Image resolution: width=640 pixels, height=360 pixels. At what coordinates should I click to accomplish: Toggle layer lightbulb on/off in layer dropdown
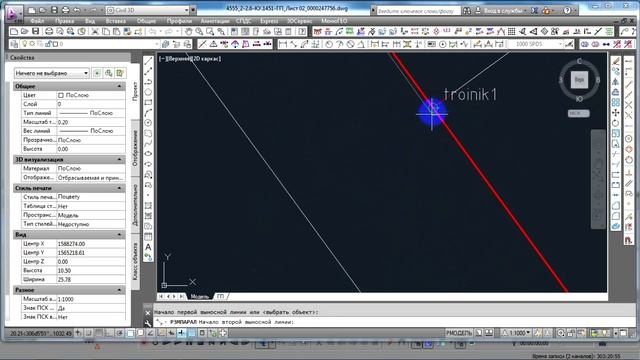(x=24, y=44)
